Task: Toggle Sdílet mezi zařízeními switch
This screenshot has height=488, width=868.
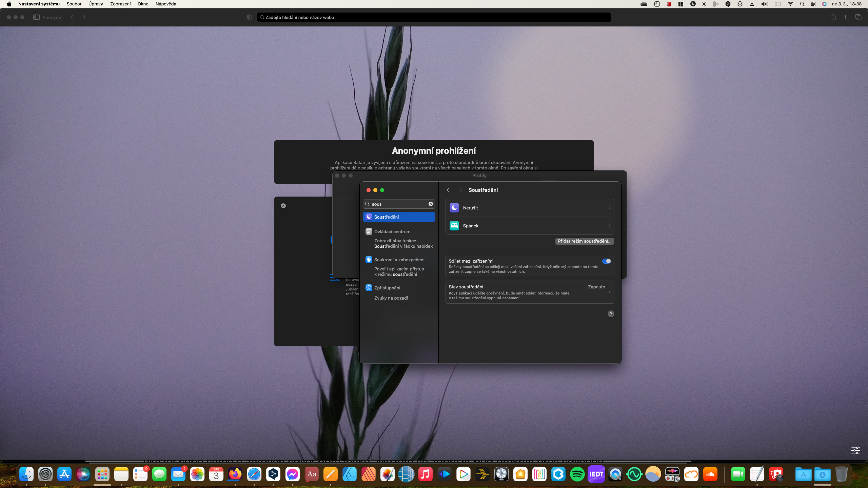Action: tap(606, 261)
